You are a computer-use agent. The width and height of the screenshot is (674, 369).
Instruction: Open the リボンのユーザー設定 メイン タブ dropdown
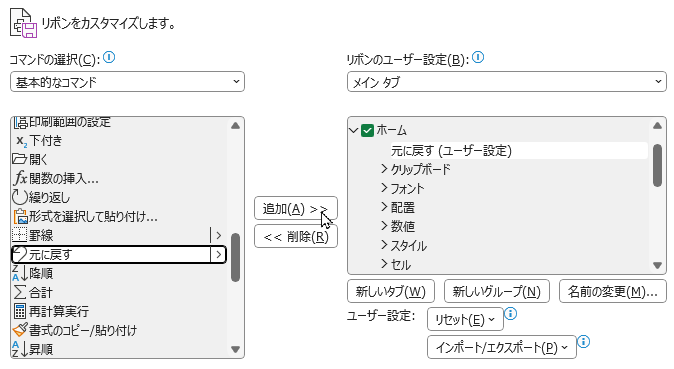point(507,82)
